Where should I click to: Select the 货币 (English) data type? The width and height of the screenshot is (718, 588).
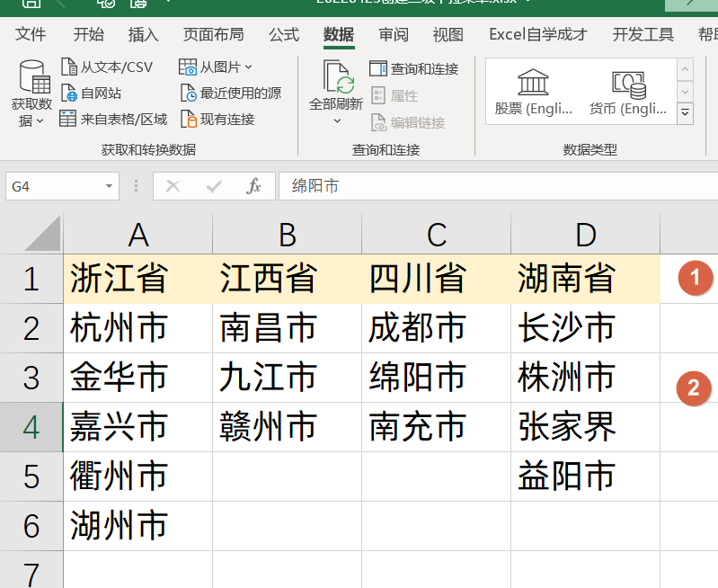[628, 92]
